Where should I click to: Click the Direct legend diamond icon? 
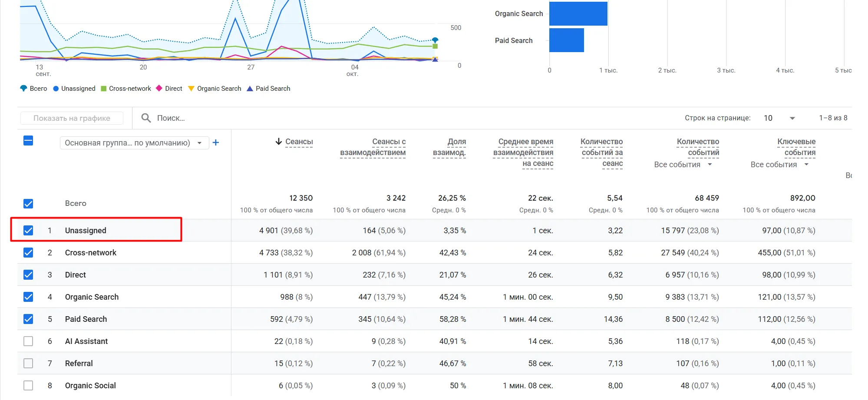click(x=159, y=88)
